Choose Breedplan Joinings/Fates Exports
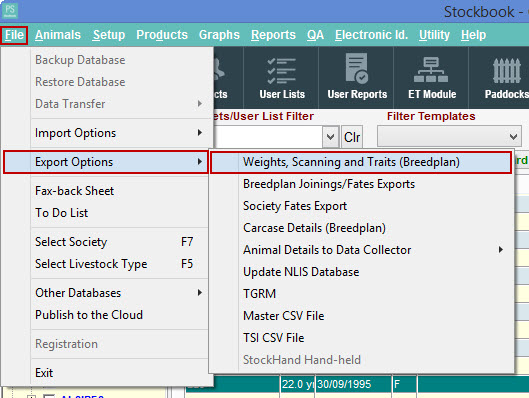 click(x=329, y=184)
